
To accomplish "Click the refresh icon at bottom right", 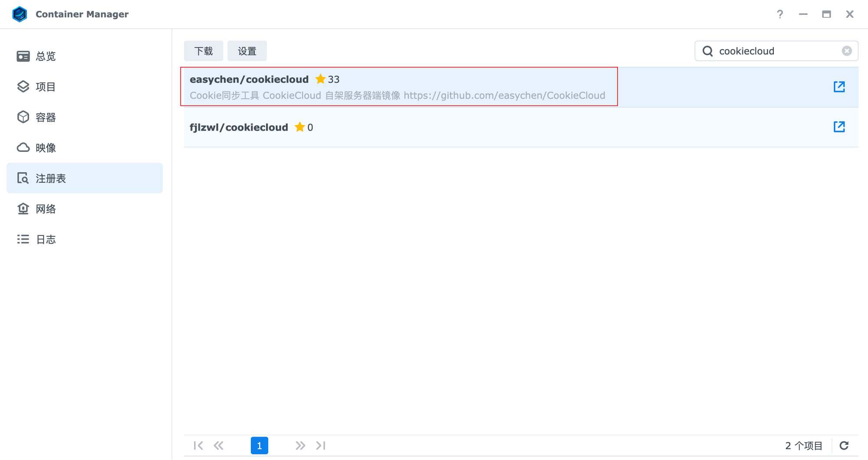I will [844, 446].
